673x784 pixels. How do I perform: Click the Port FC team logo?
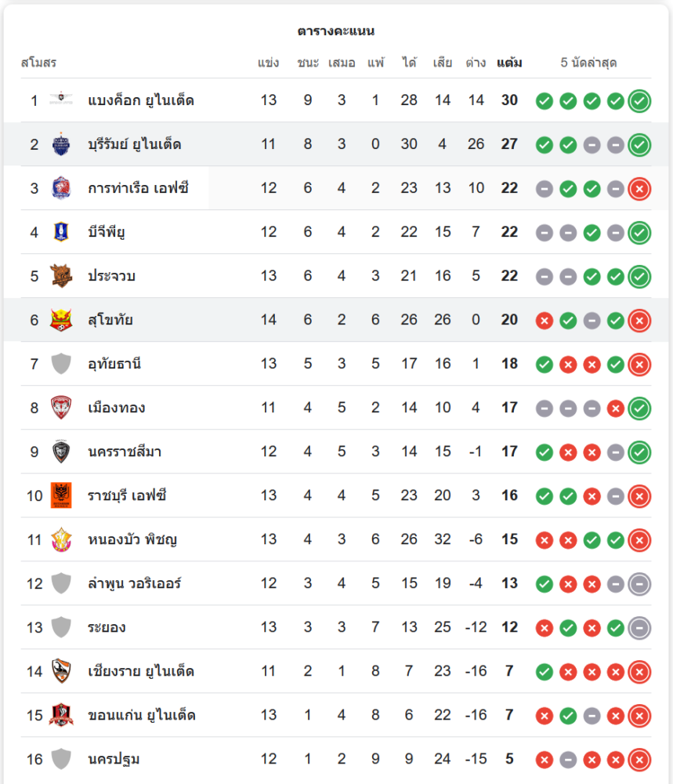[x=61, y=188]
